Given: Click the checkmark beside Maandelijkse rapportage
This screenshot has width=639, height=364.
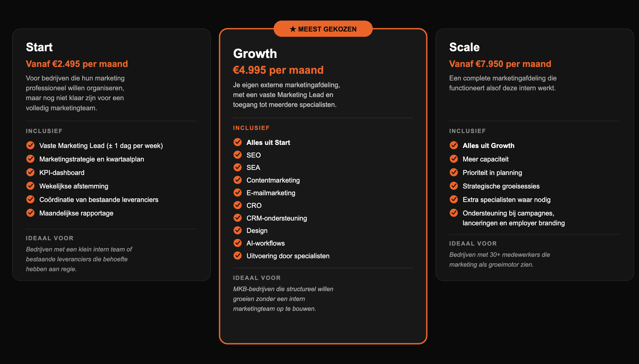Looking at the screenshot, I should coord(30,213).
